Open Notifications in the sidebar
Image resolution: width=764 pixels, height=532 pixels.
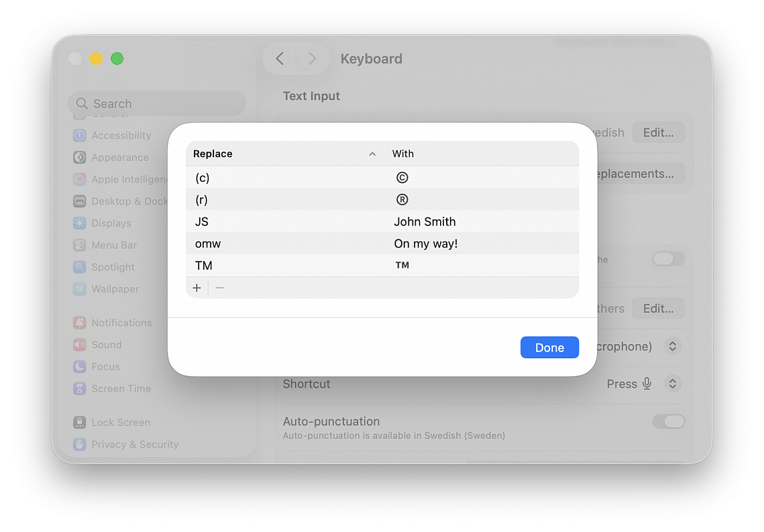[x=121, y=323]
